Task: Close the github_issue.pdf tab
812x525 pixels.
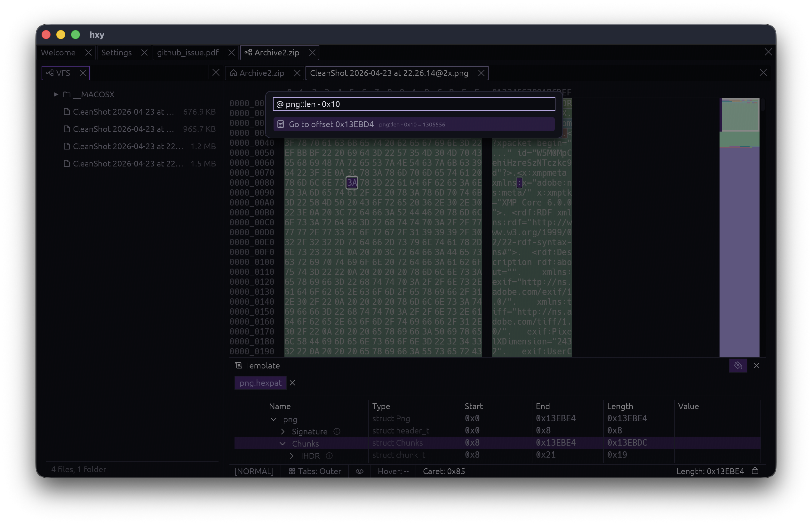Action: pyautogui.click(x=231, y=52)
